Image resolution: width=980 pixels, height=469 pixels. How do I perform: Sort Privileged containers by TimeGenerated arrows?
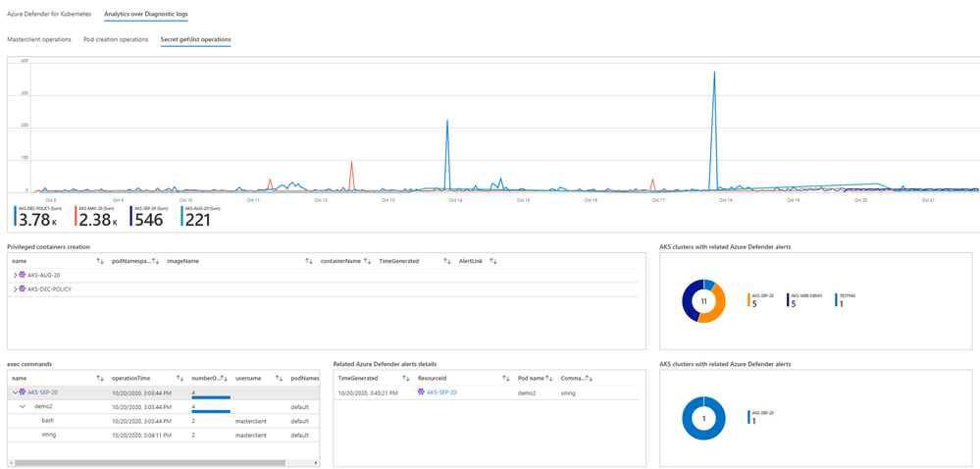tap(447, 261)
